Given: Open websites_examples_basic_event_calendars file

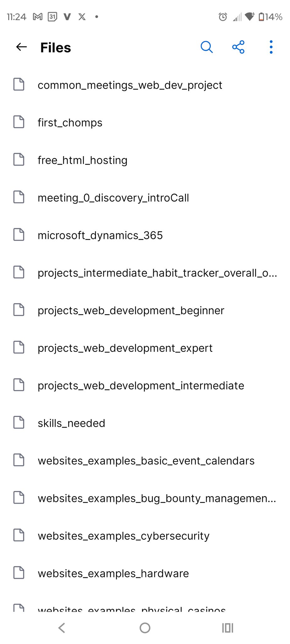Looking at the screenshot, I should tap(146, 461).
